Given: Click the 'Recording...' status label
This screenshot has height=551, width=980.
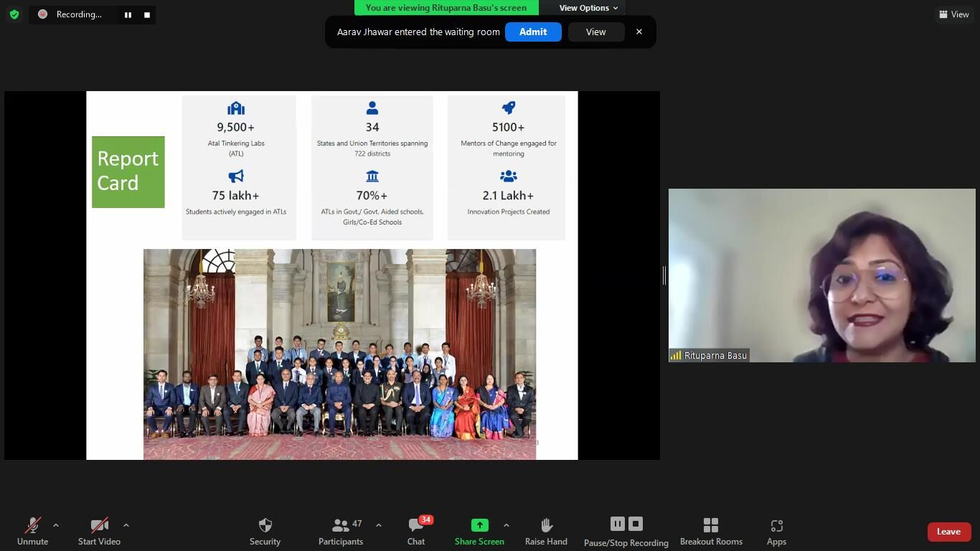Looking at the screenshot, I should point(79,14).
